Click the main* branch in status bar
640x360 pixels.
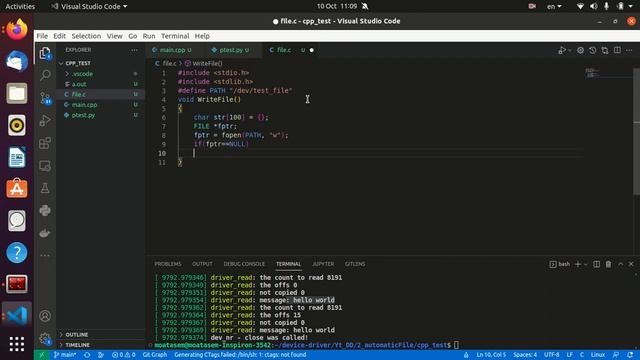65,355
